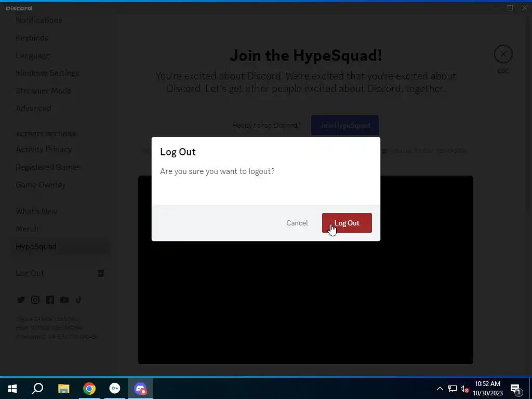Open Discord Instagram icon link
This screenshot has width=532, height=399.
35,300
